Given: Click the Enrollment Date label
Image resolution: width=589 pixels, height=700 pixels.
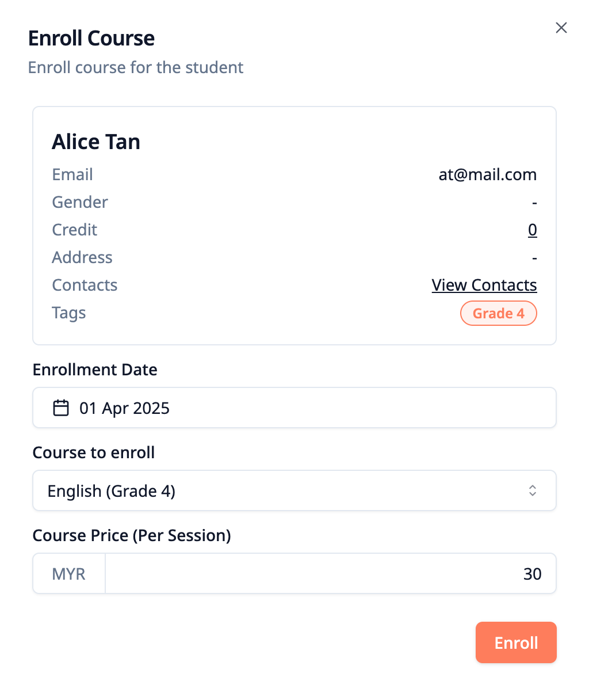Looking at the screenshot, I should coord(95,370).
